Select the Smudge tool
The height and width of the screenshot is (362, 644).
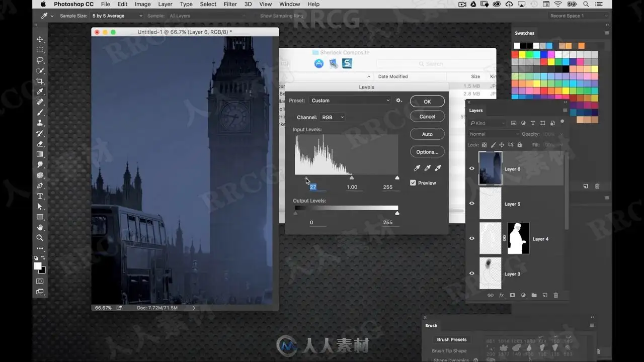(x=40, y=165)
